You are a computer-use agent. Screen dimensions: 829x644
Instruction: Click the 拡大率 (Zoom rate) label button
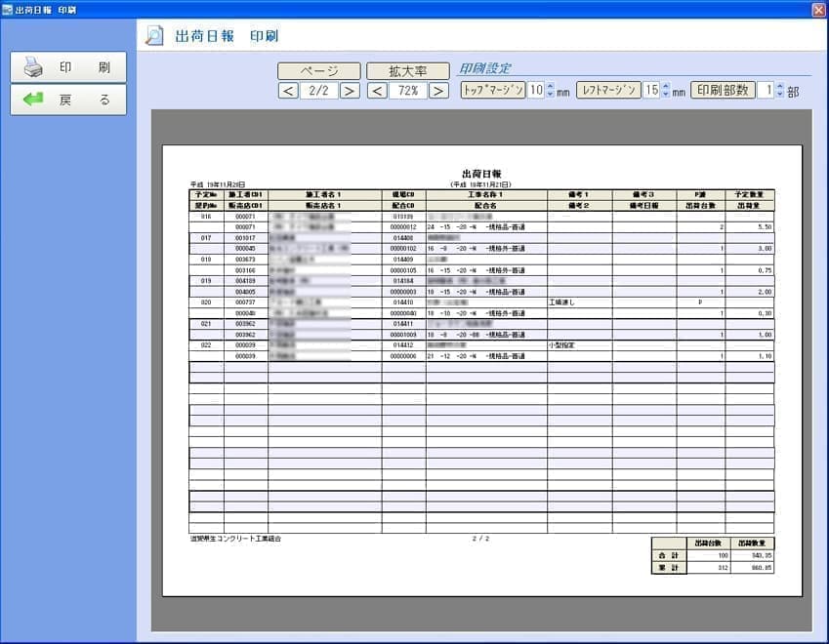tap(407, 71)
